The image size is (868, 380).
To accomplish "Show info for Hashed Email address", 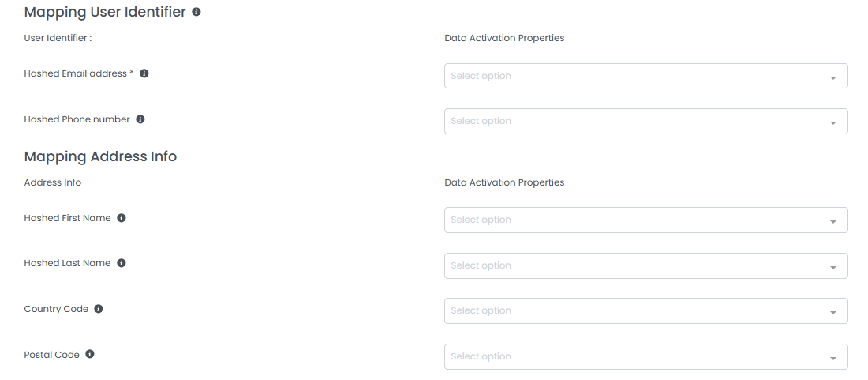I will (144, 73).
